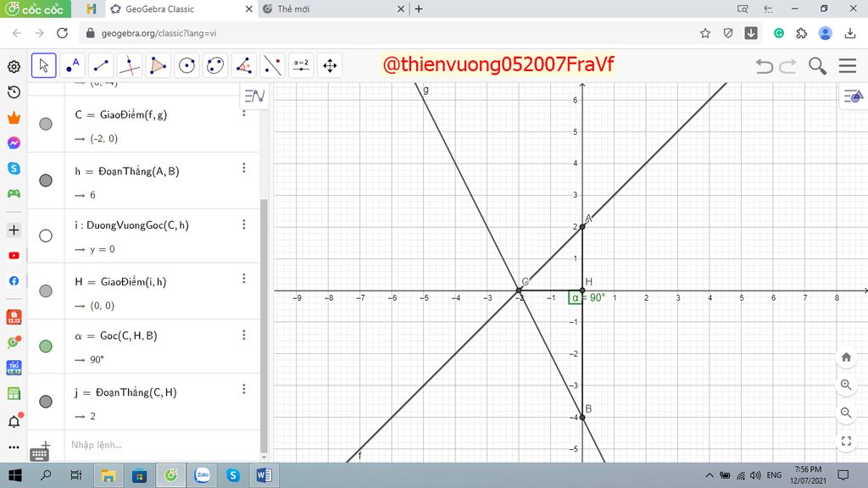This screenshot has height=488, width=868.
Task: Open more options for segment j row
Action: click(243, 390)
